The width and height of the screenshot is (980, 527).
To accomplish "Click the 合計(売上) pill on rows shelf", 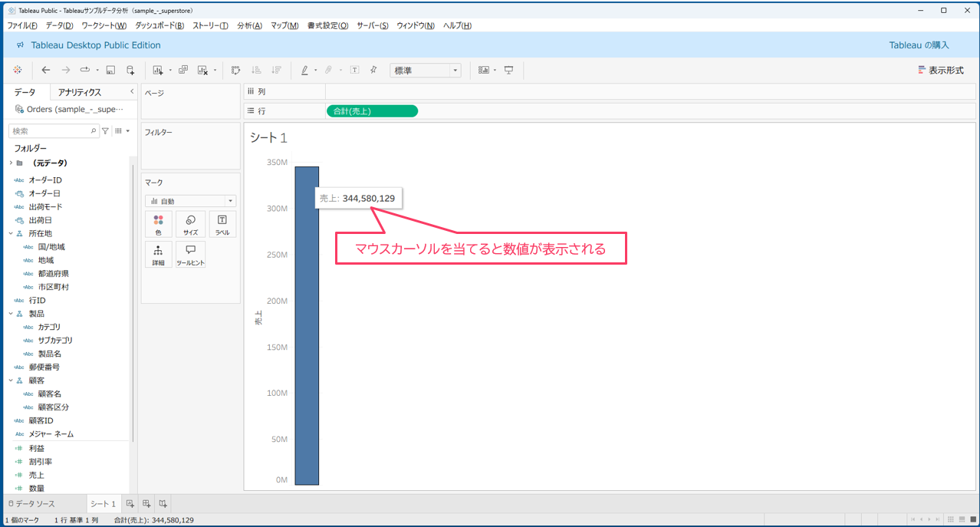I will coord(372,111).
